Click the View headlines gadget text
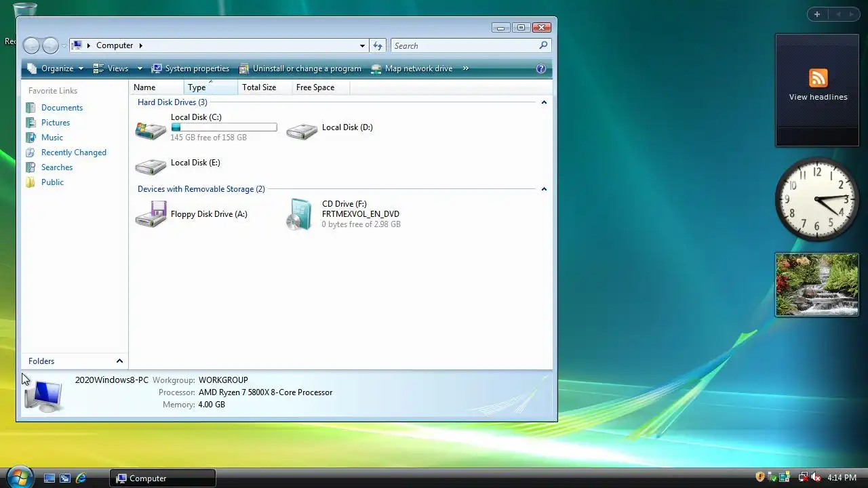Viewport: 868px width, 488px height. tap(818, 97)
